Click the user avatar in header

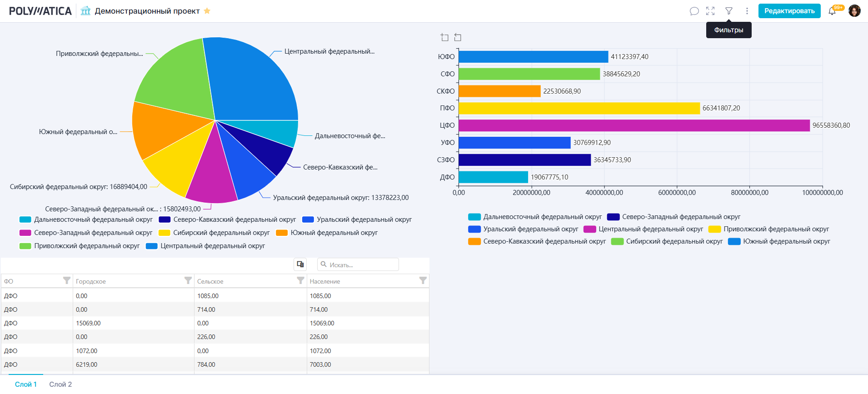click(854, 11)
